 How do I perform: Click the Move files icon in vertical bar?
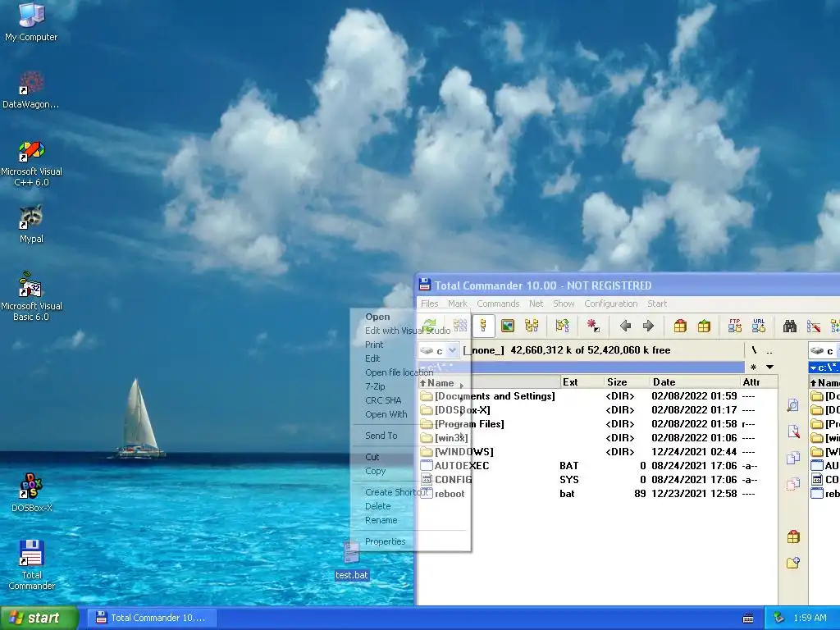tap(793, 484)
